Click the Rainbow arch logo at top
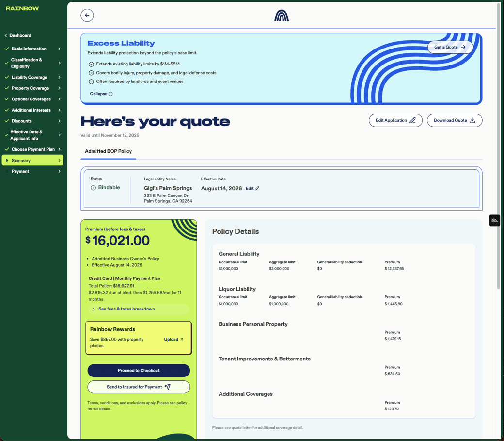This screenshot has height=441, width=504. click(x=282, y=16)
